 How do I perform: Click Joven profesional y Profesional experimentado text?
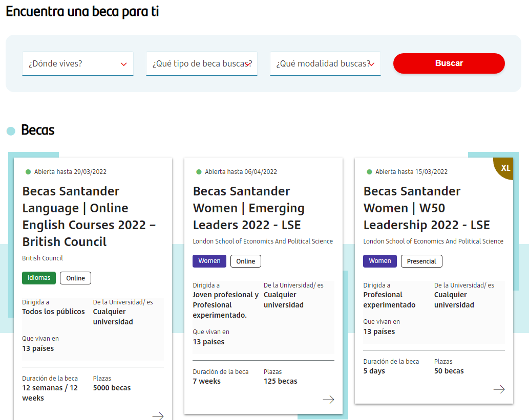click(226, 305)
